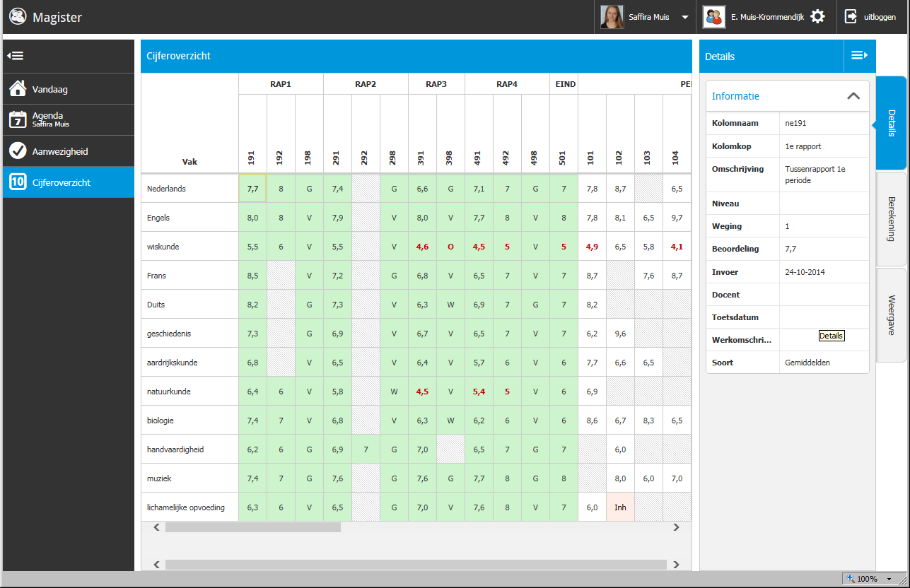Screen dimensions: 910x588
Task: Click the Aanwezigheid checkmark icon
Action: click(18, 151)
